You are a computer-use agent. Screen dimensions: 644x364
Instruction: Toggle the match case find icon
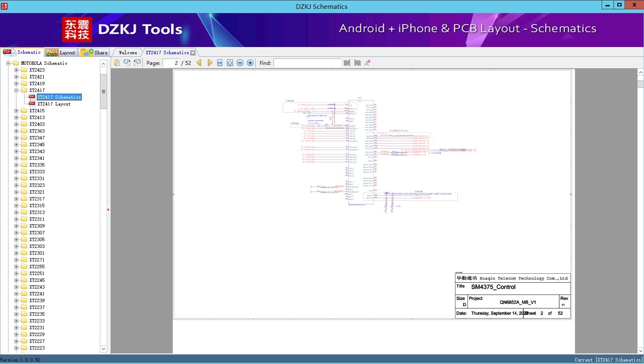pyautogui.click(x=368, y=63)
